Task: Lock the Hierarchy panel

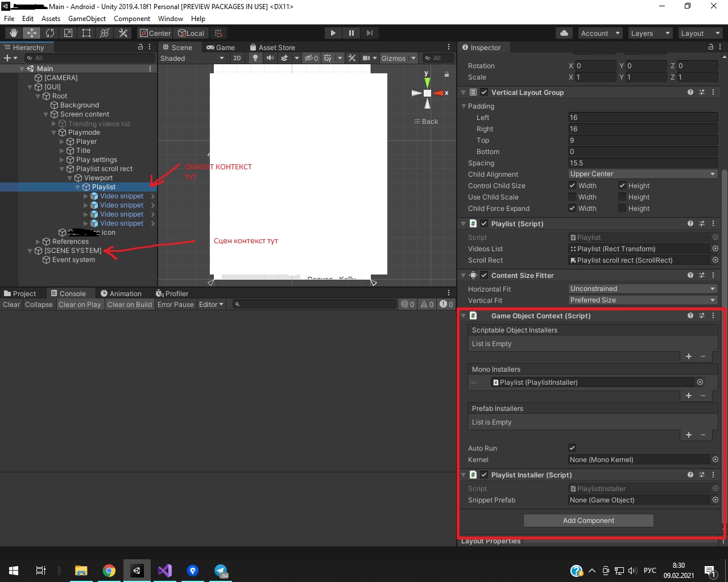Action: point(140,47)
